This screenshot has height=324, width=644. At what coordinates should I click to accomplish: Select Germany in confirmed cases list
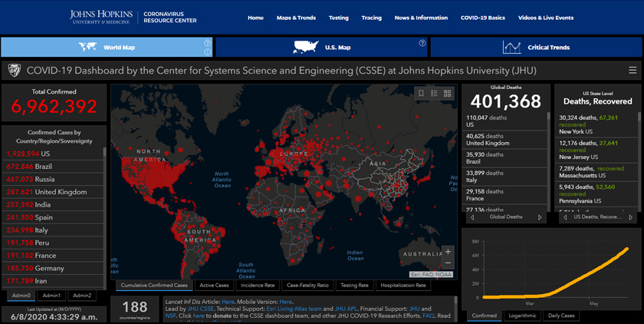(x=53, y=269)
